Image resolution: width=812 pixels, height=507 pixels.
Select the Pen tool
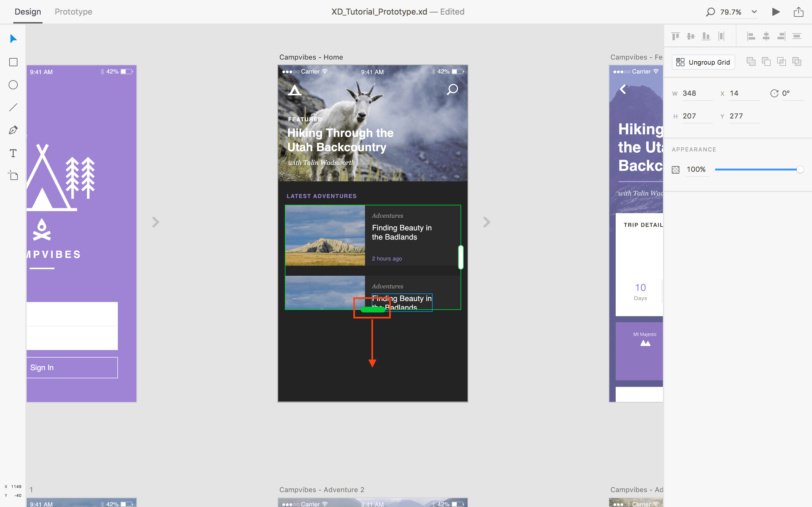pos(13,130)
